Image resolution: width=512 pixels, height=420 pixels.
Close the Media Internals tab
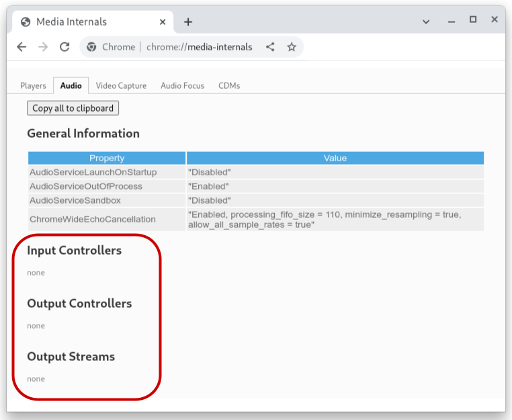tap(163, 22)
